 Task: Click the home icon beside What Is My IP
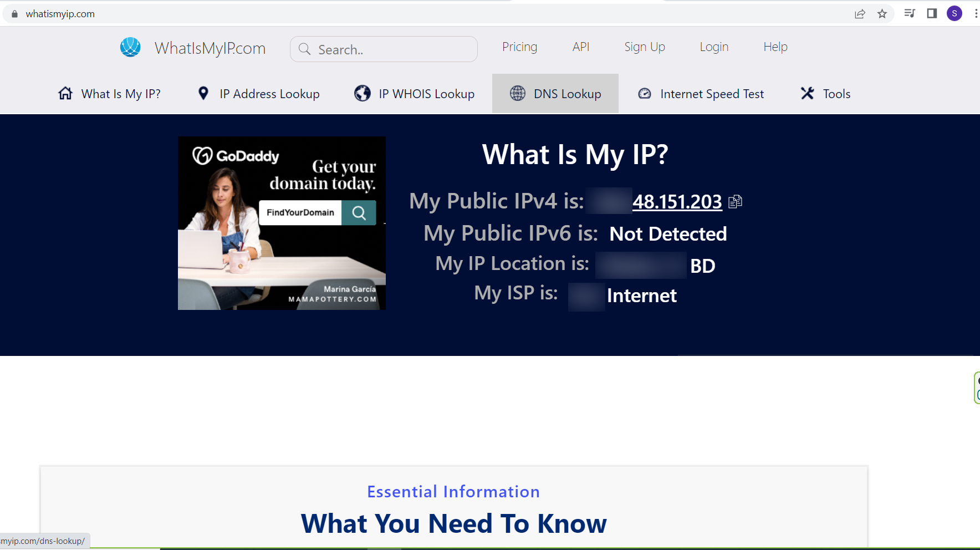(65, 93)
